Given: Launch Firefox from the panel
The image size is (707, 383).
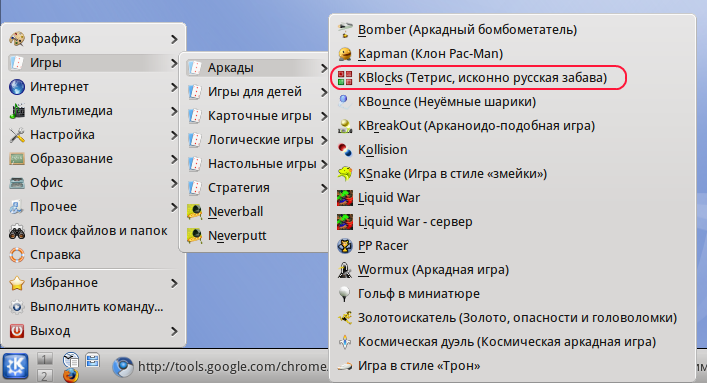Looking at the screenshot, I should pos(70,375).
